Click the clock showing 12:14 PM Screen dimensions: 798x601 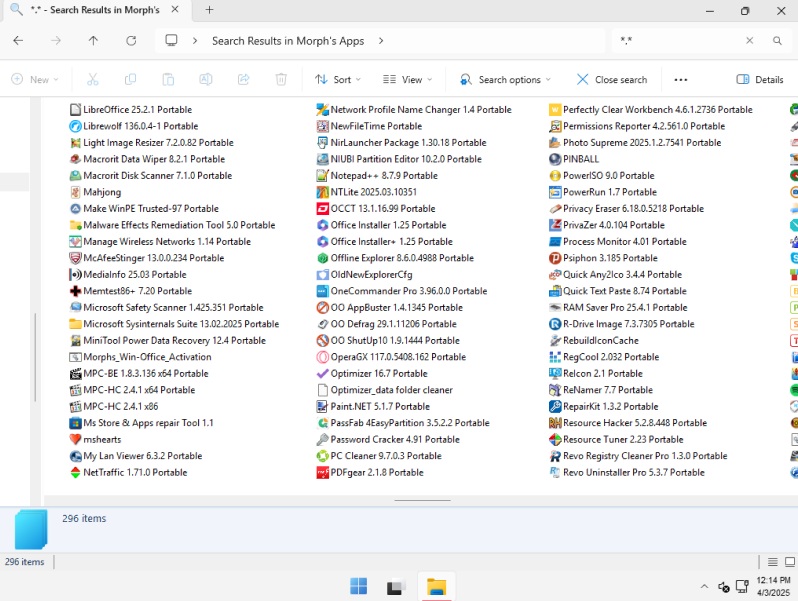(774, 580)
